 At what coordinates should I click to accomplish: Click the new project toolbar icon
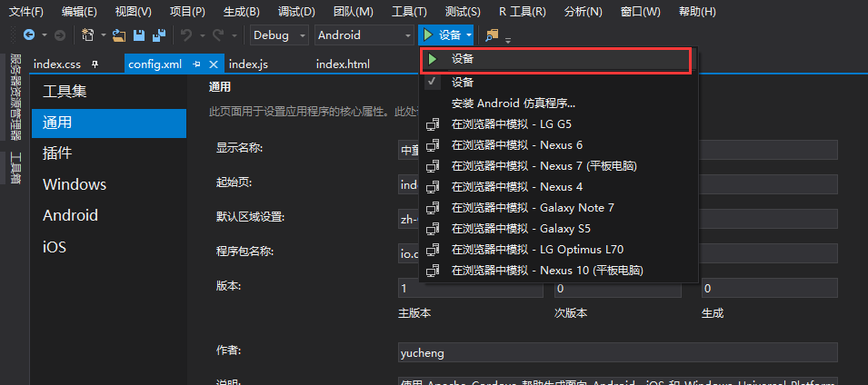(x=87, y=35)
